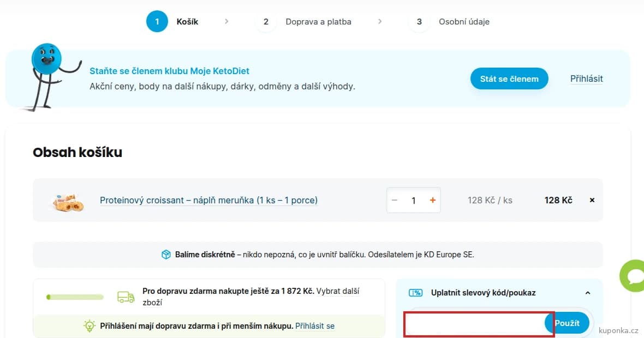Click the Obsah košíku heading
Viewport: 644px width, 338px height.
pyautogui.click(x=77, y=152)
